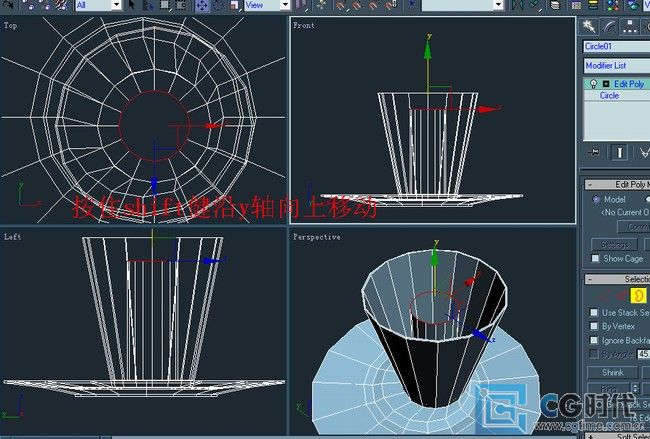
Task: Click the Pin Stack icon
Action: coord(594,153)
